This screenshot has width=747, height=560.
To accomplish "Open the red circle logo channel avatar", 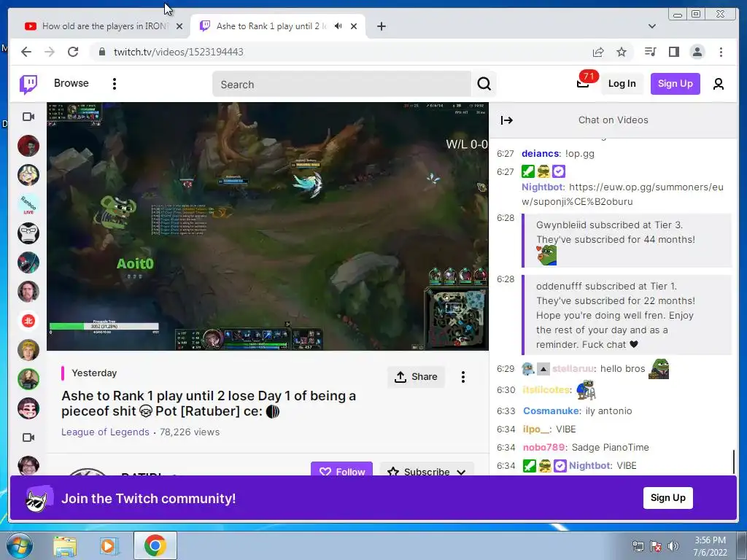I will point(28,321).
